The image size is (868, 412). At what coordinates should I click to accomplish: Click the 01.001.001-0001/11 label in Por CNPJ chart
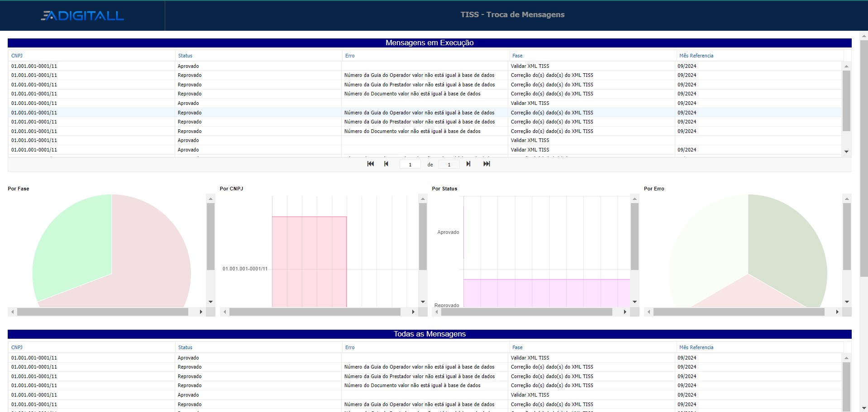click(245, 269)
